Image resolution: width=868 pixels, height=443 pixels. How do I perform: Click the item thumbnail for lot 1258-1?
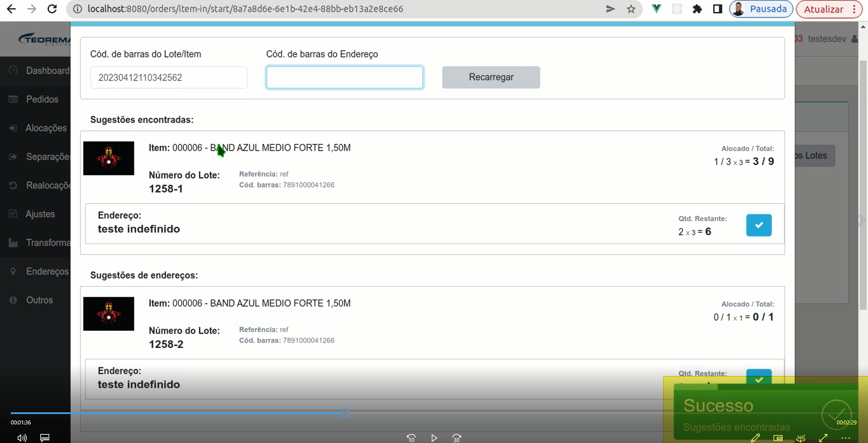click(x=108, y=158)
